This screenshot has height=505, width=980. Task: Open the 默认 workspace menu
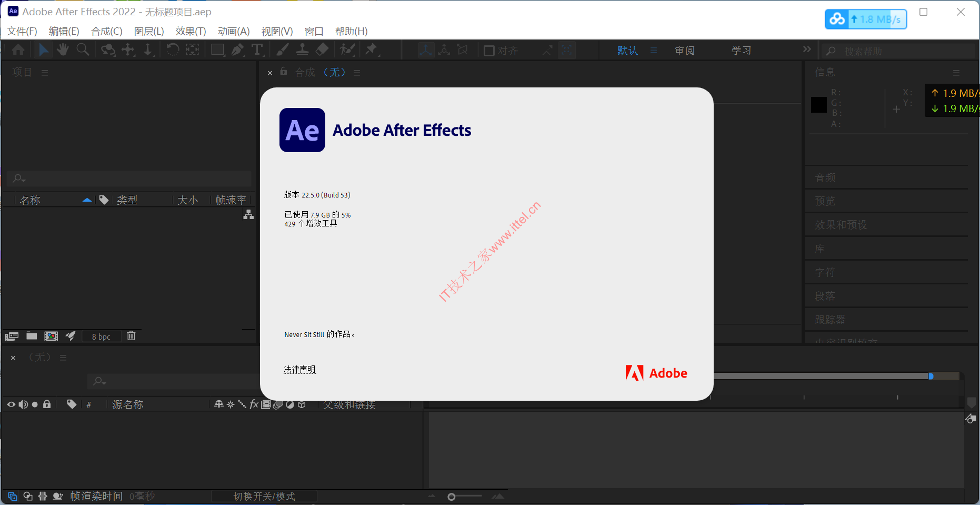pyautogui.click(x=654, y=51)
